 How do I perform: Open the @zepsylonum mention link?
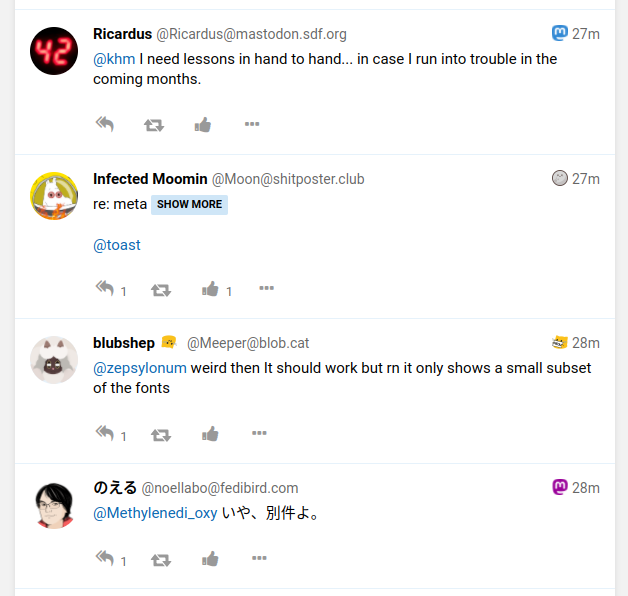[x=140, y=368]
